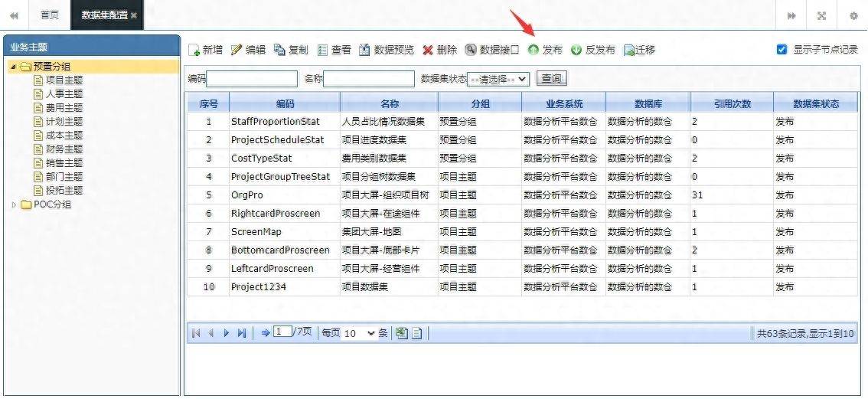Screen dimensions: 868x399
Task: Click the tab scroll-right double arrow
Action: click(792, 15)
